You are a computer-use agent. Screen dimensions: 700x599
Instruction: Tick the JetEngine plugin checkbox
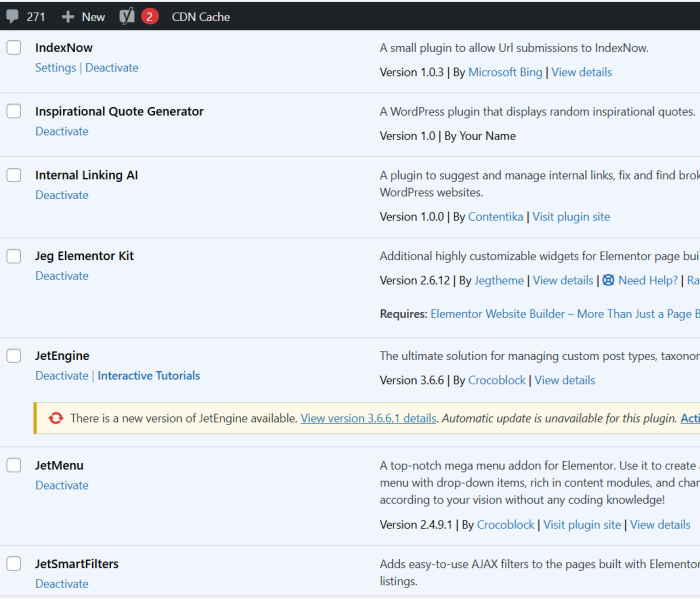14,355
